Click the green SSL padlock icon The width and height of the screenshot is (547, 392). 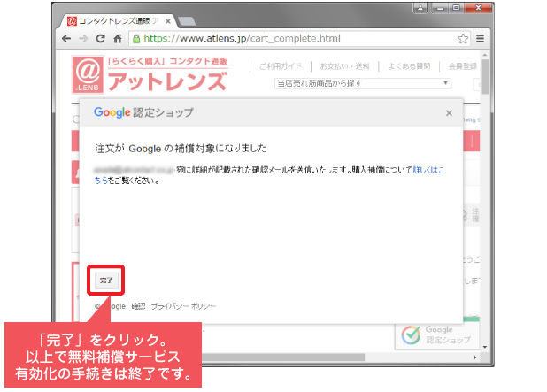pyautogui.click(x=136, y=39)
